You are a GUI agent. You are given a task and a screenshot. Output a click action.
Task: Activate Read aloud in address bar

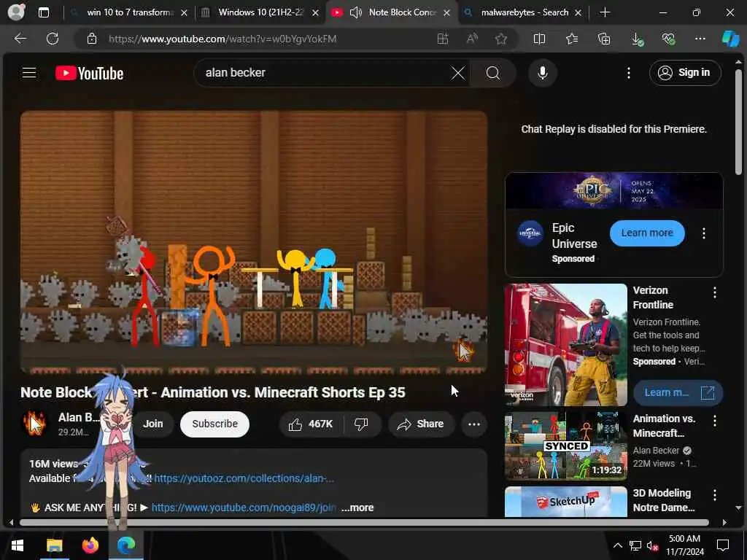[472, 39]
